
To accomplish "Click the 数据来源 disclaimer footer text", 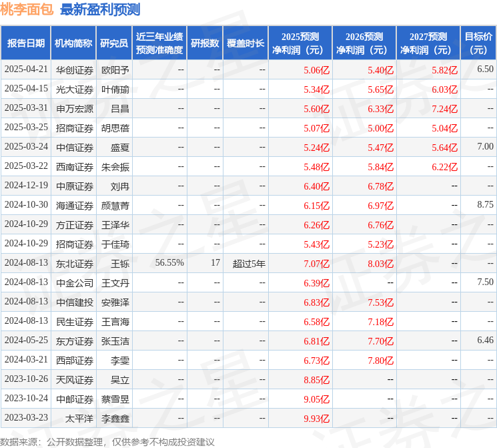I will [x=107, y=441].
